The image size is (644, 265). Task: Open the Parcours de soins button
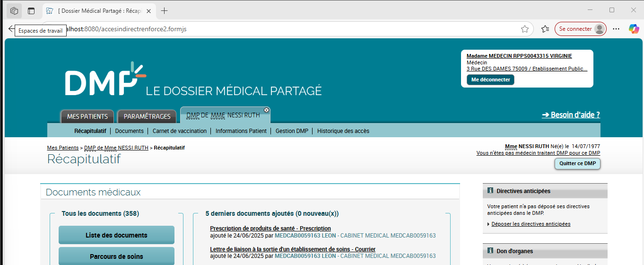click(x=116, y=256)
